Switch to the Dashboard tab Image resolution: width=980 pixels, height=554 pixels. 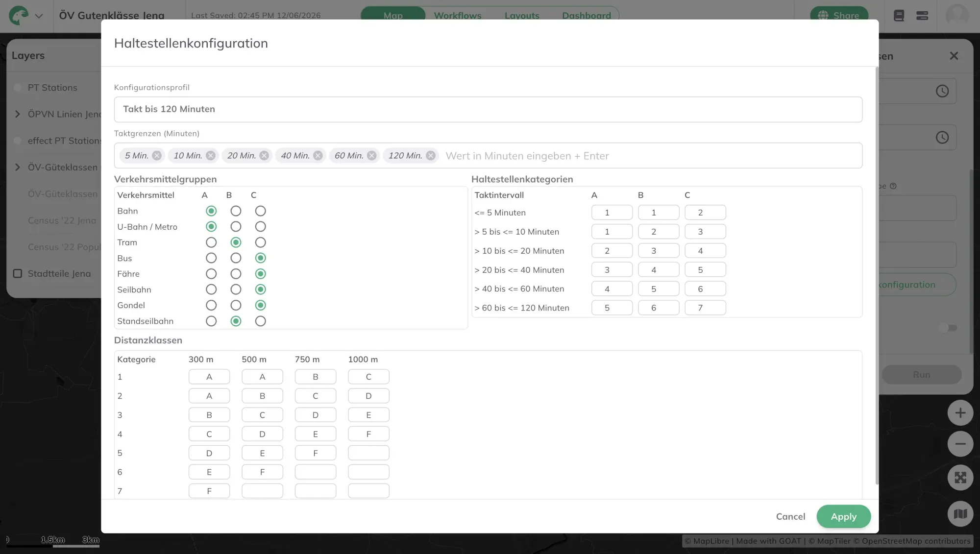(587, 16)
